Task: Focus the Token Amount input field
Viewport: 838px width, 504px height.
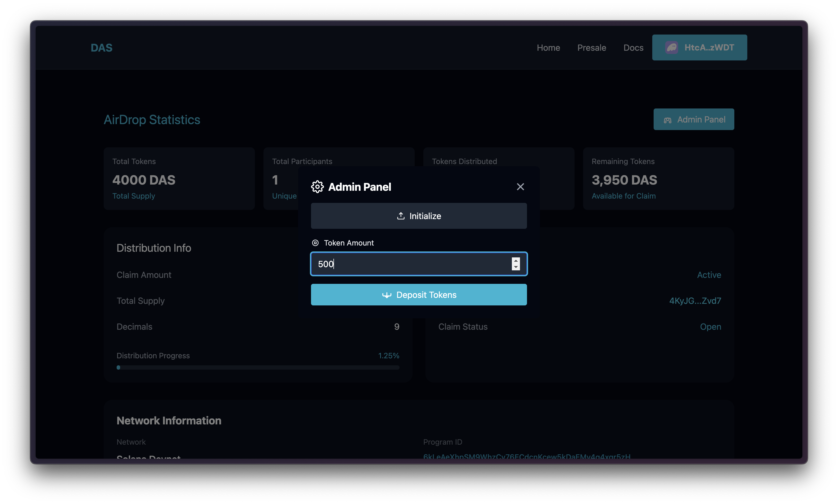Action: click(408, 264)
